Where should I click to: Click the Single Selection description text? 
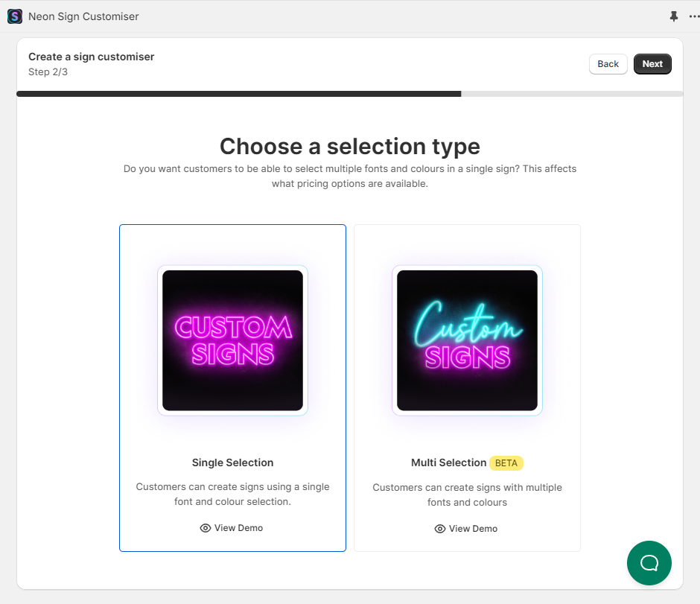[x=232, y=494]
